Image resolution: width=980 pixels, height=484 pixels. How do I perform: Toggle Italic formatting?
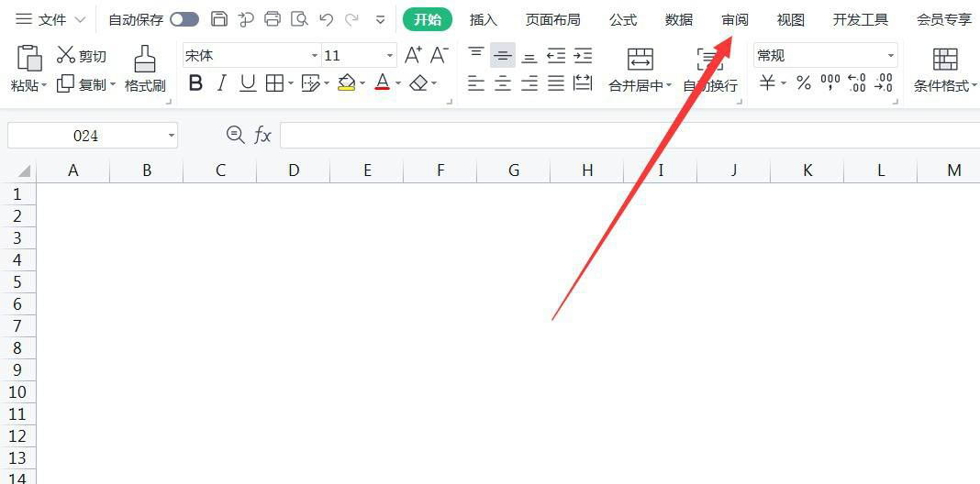click(221, 83)
